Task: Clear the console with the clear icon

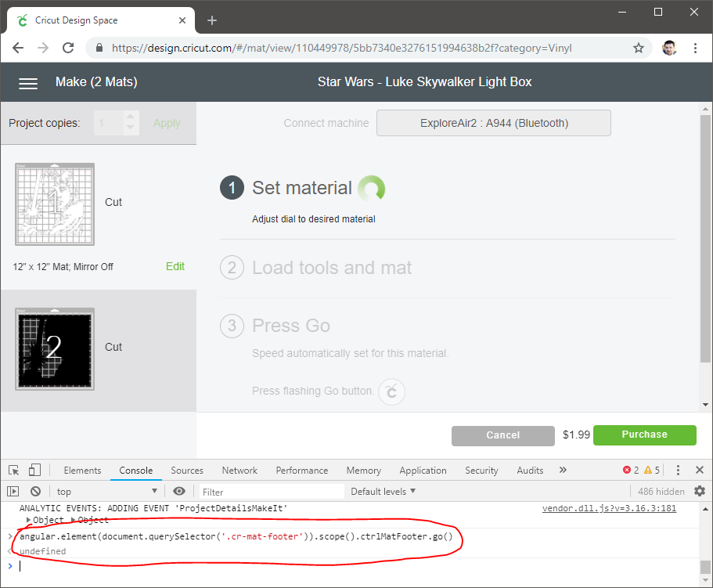Action: click(x=35, y=492)
